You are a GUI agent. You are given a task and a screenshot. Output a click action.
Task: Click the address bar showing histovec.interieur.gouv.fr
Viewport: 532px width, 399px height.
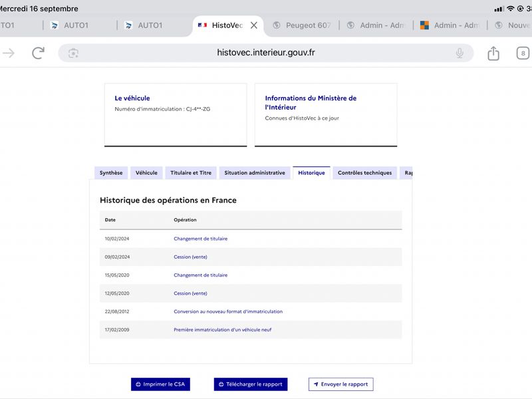point(265,53)
